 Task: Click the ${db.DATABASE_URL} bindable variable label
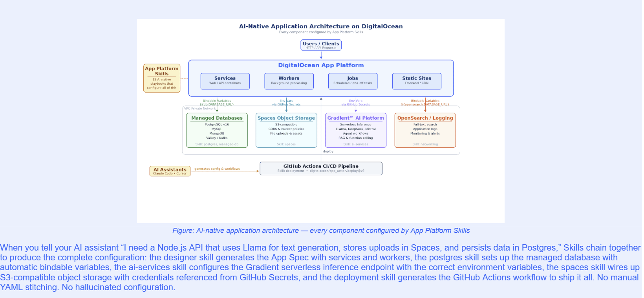(217, 104)
